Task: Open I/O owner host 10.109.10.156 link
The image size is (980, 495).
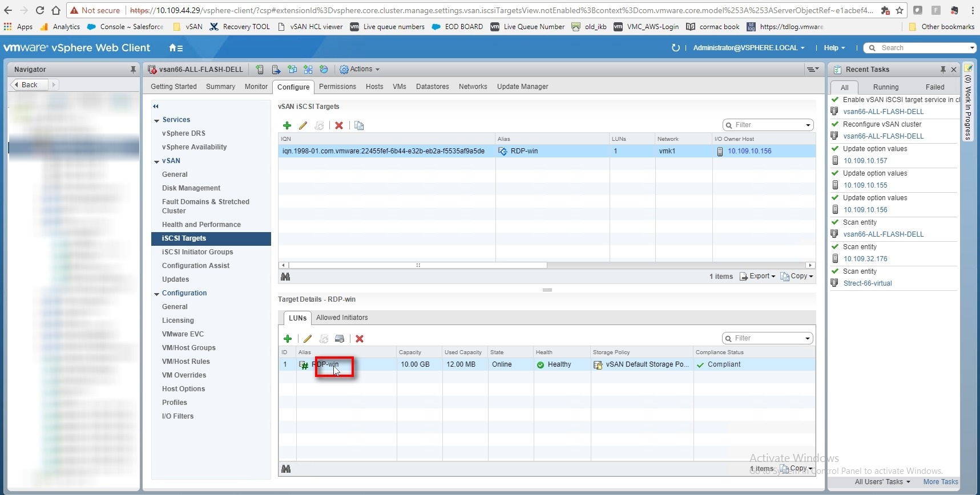Action: coord(749,151)
